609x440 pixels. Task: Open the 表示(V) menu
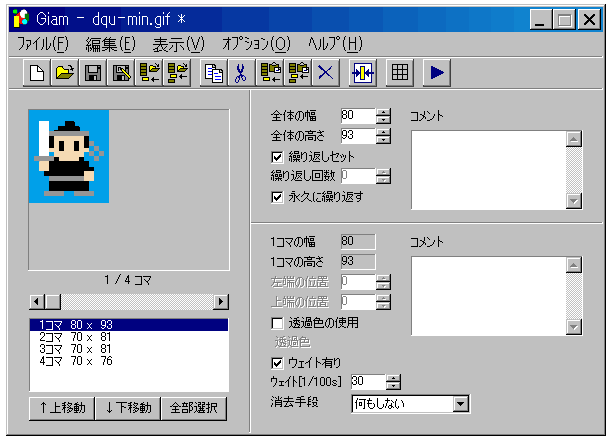click(178, 44)
